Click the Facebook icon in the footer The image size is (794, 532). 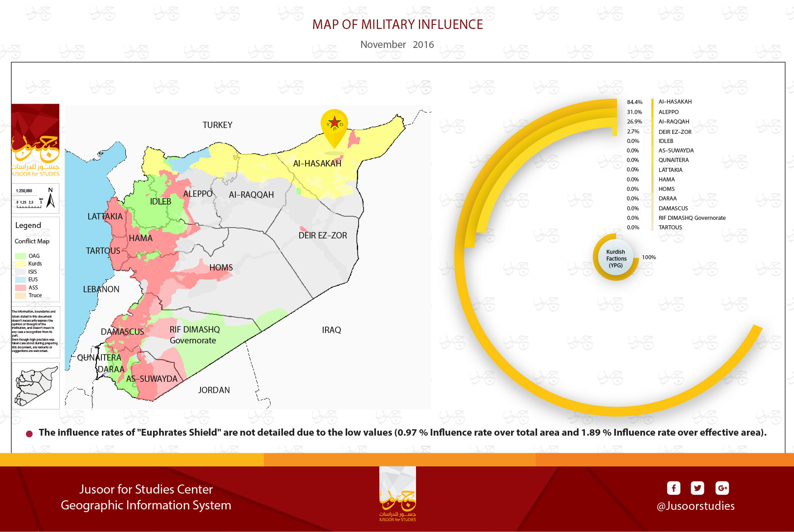(673, 488)
